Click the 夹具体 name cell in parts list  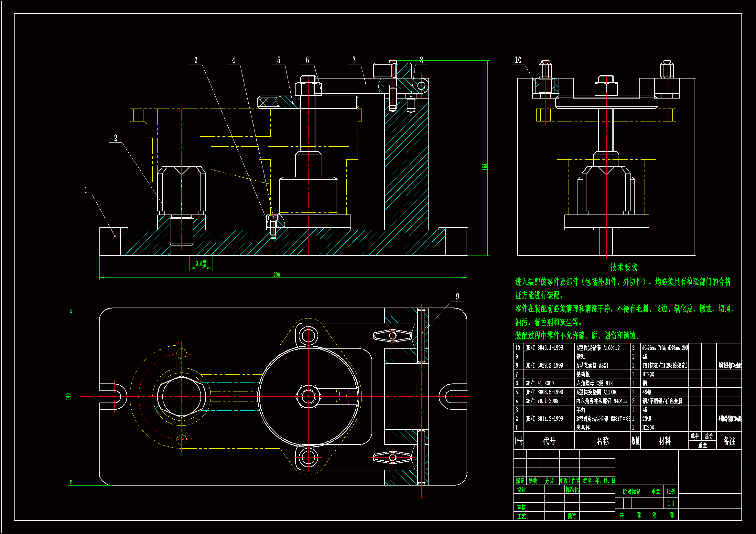pyautogui.click(x=583, y=427)
